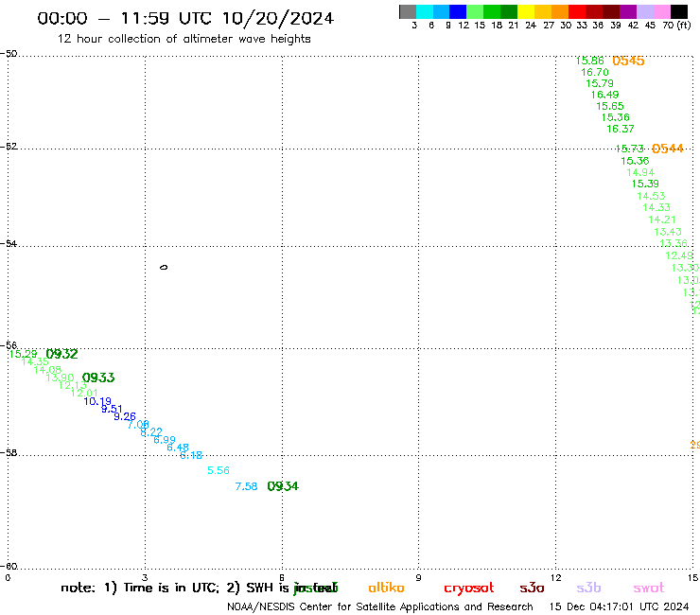Select the purple swatch in the color scale
700x615 pixels.
pos(628,11)
